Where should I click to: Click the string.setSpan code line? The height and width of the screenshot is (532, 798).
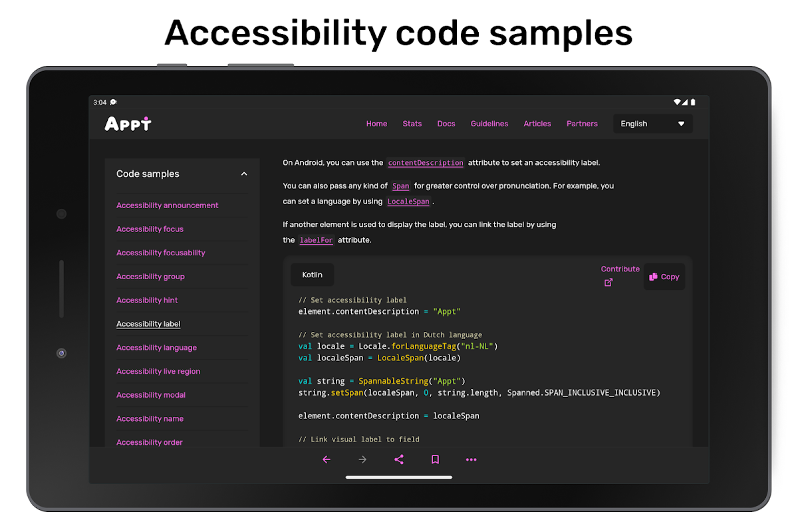[x=479, y=393]
